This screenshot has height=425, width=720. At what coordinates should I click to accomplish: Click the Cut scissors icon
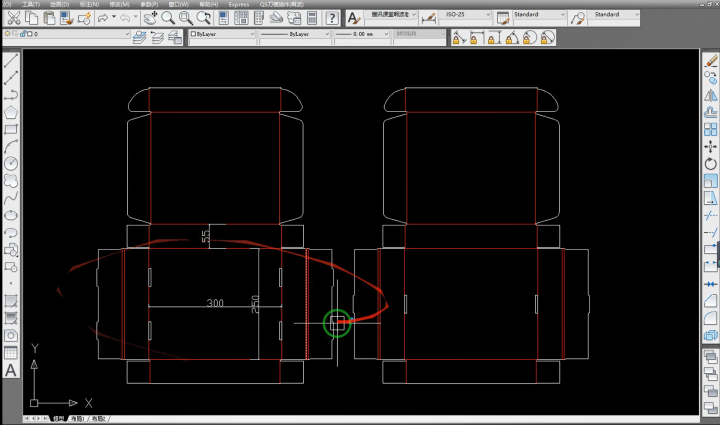[12, 18]
